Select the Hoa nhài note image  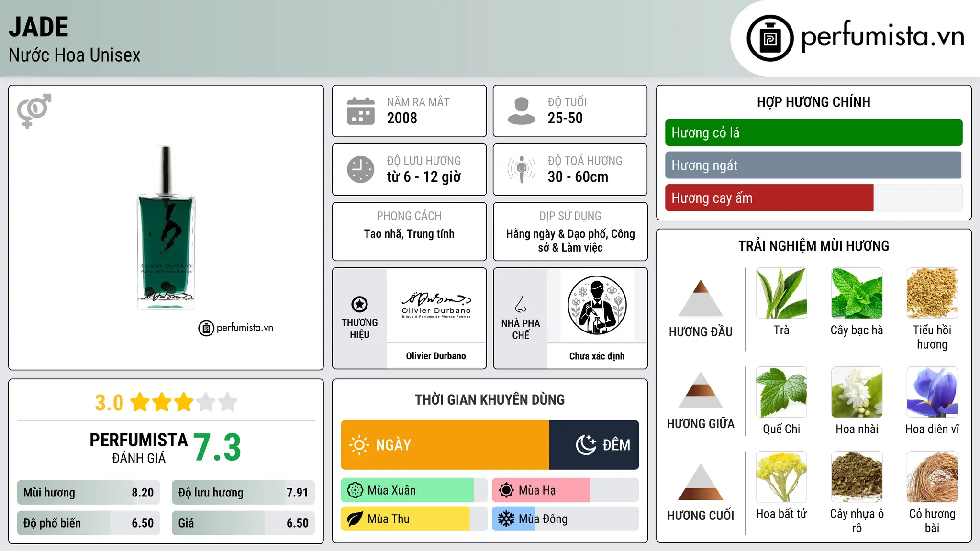[x=857, y=392]
